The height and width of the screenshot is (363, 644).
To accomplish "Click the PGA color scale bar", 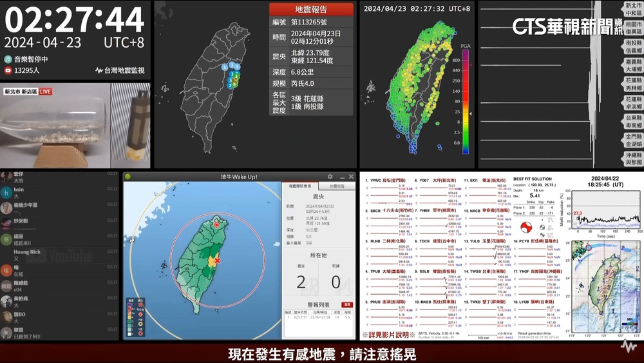I will (x=465, y=103).
